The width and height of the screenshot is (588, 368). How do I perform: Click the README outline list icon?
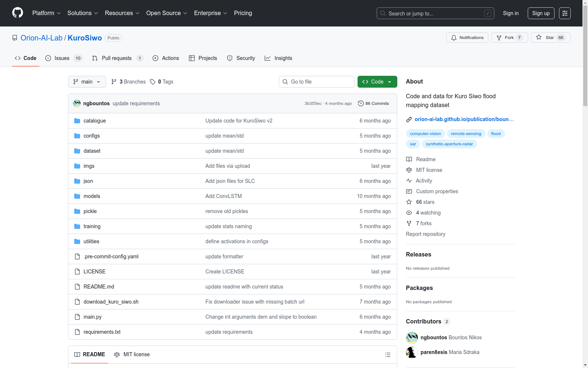coord(387,355)
